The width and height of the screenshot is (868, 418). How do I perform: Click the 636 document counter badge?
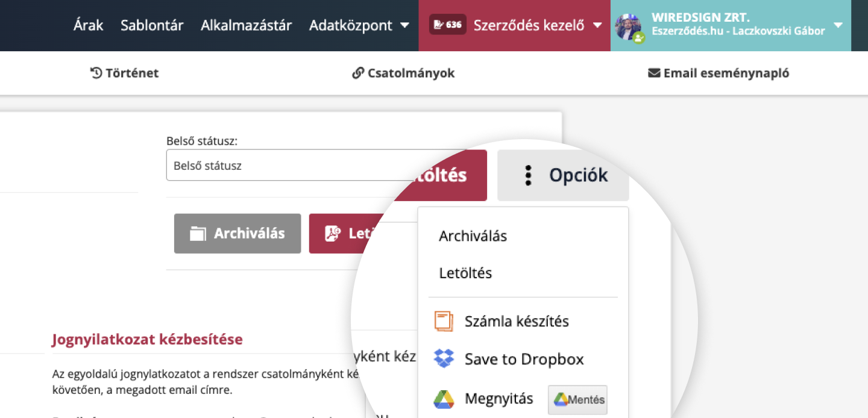(x=447, y=24)
